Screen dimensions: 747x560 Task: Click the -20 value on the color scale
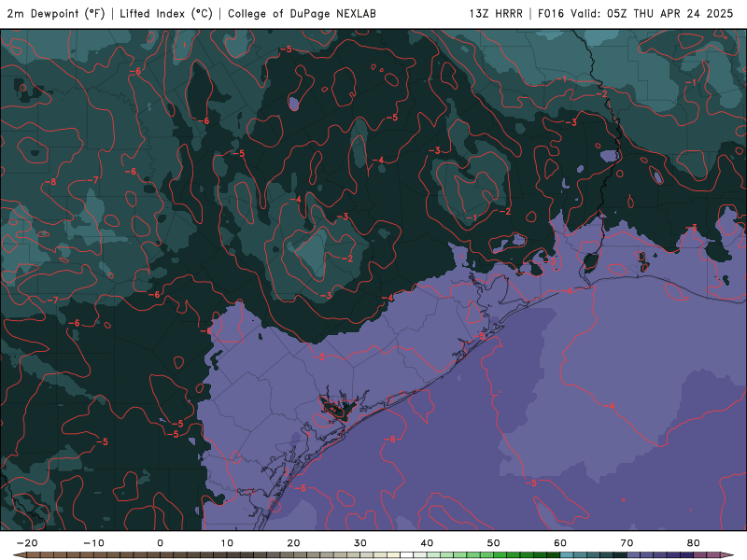pyautogui.click(x=27, y=543)
